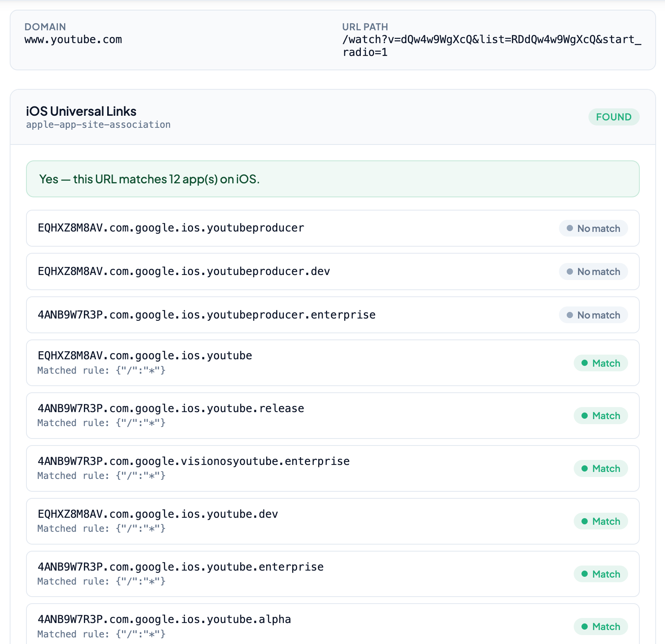Click Match badge on ios.youtube.enterprise row

[601, 574]
